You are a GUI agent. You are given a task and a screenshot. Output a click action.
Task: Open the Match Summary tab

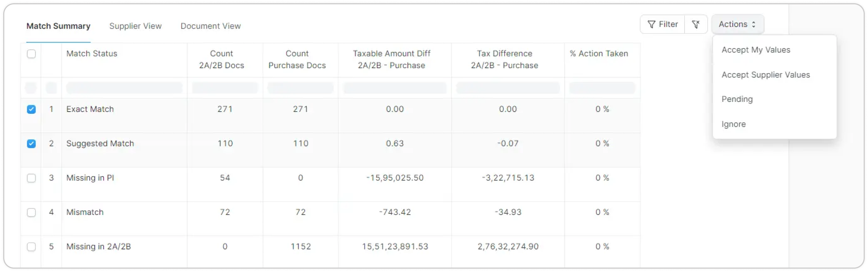tap(59, 26)
